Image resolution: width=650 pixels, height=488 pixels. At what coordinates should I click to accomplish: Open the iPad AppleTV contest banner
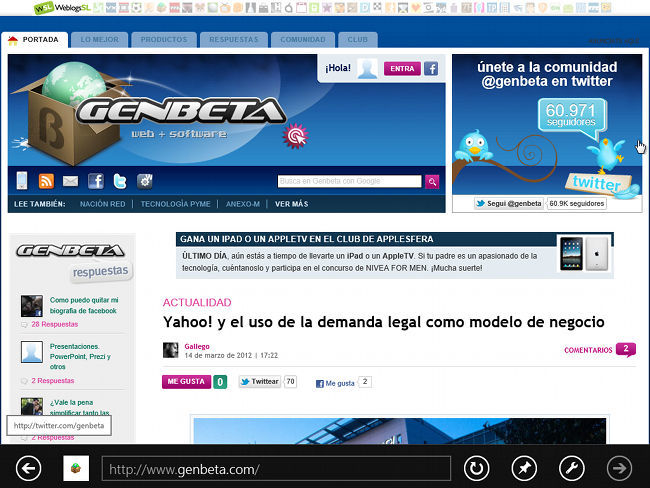pyautogui.click(x=395, y=255)
